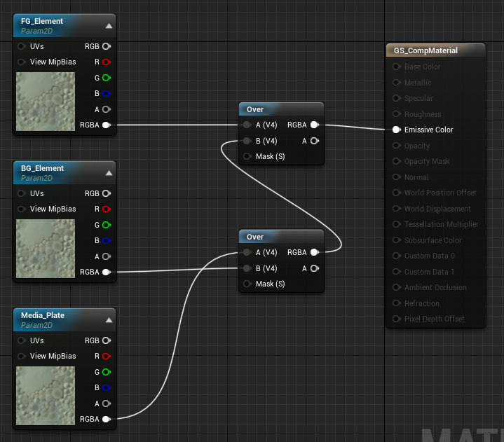Click the Emissive Color input pin
This screenshot has height=442, width=504.
[x=397, y=130]
